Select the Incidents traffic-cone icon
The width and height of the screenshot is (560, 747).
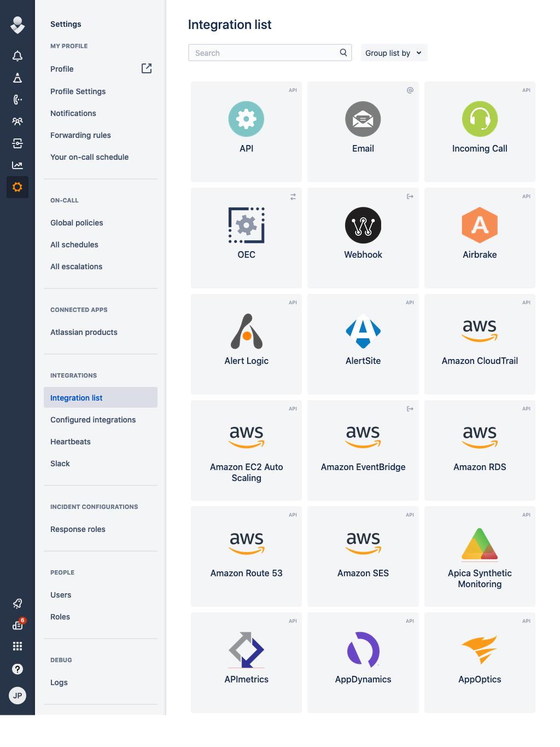[17, 78]
